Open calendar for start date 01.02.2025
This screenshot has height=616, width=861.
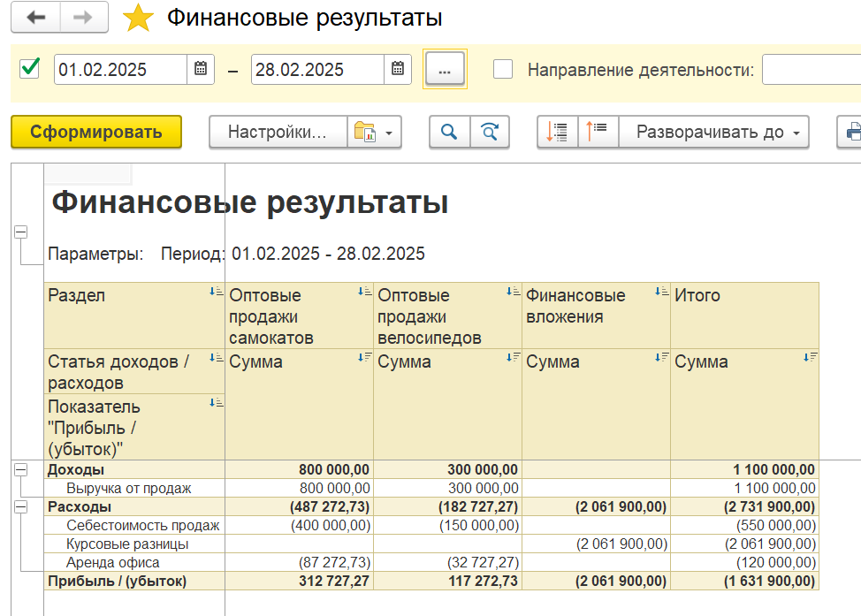click(201, 69)
